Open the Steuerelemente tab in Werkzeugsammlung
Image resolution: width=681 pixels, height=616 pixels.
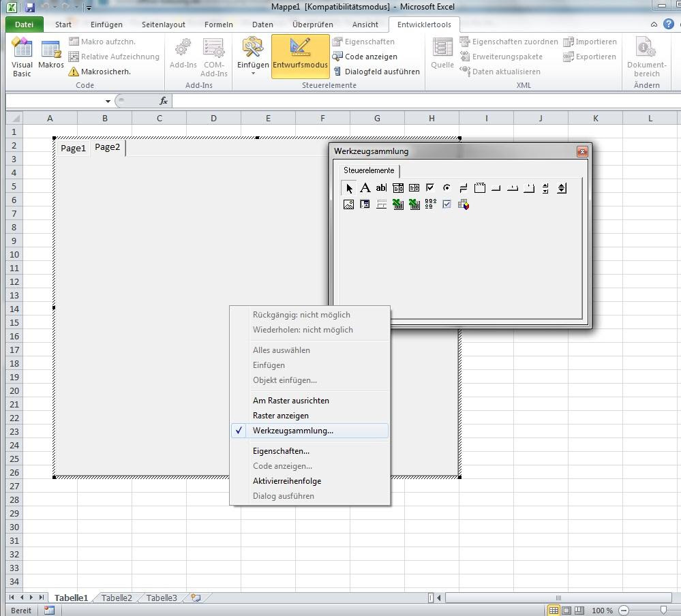coord(369,170)
